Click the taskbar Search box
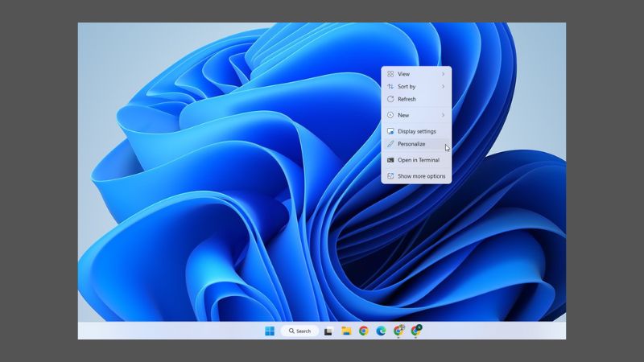 [299, 331]
